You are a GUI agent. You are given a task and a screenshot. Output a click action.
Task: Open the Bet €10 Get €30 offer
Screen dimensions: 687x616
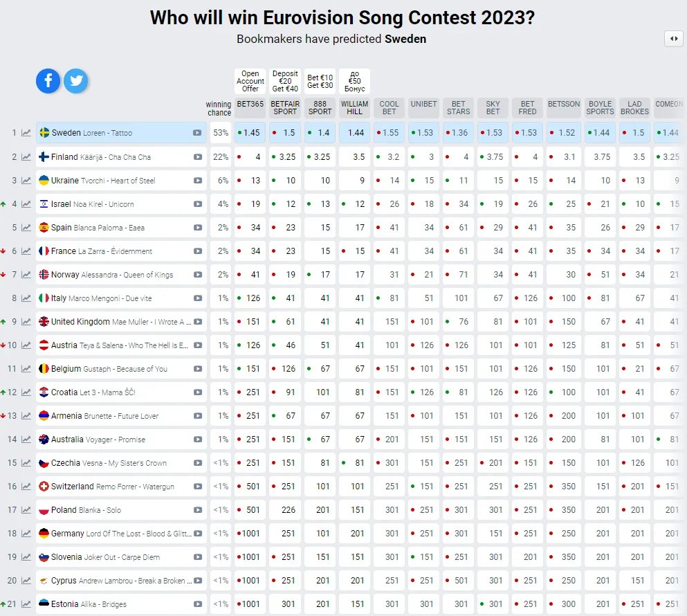320,81
